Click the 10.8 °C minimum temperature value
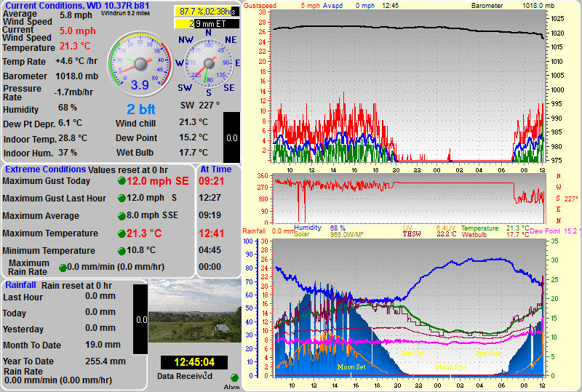Image resolution: width=582 pixels, height=392 pixels. pyautogui.click(x=141, y=250)
